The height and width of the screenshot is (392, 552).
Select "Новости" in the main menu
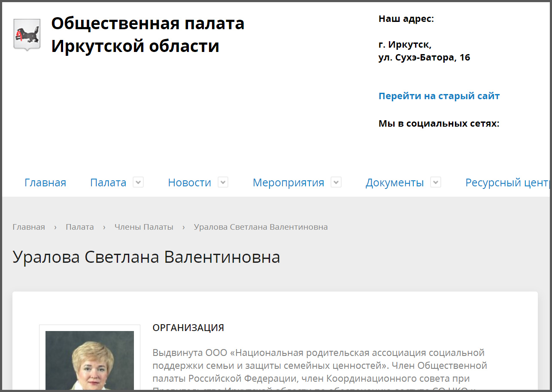(x=189, y=182)
